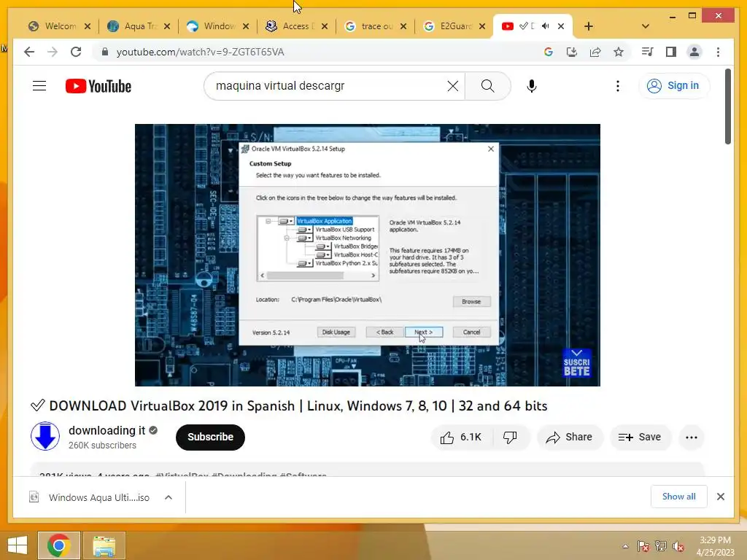Open the media control toolbar icon
This screenshot has width=747, height=560.
tap(648, 52)
